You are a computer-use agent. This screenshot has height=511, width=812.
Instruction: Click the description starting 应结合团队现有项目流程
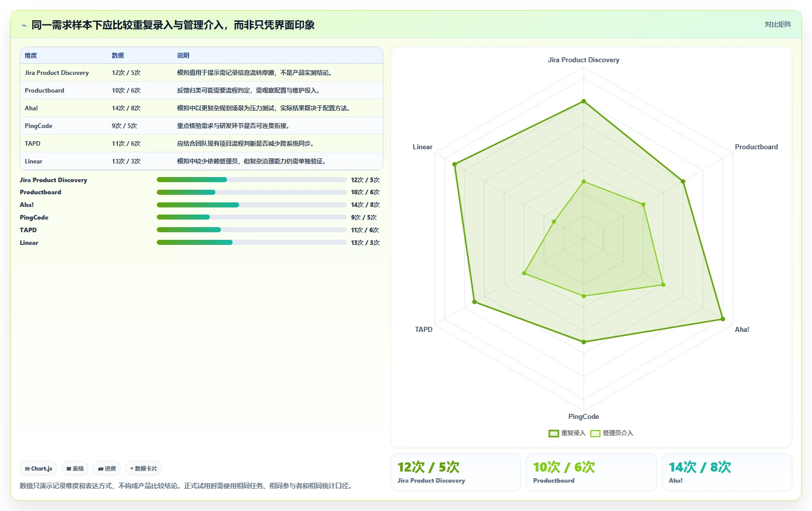coord(246,144)
